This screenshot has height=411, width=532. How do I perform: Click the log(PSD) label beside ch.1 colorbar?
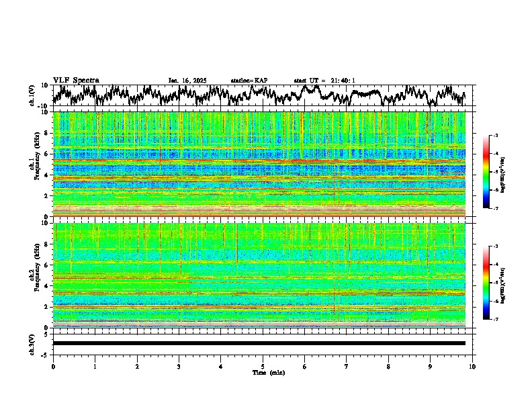point(503,175)
